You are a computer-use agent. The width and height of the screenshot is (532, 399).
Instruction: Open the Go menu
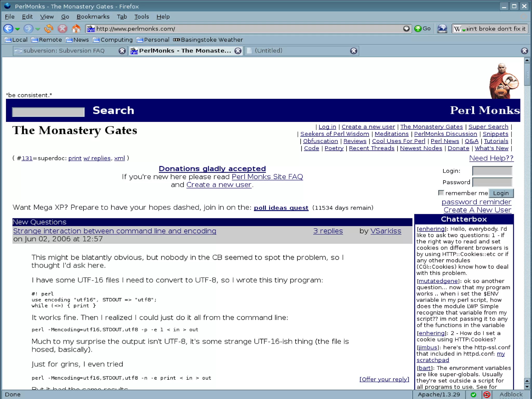[x=65, y=17]
